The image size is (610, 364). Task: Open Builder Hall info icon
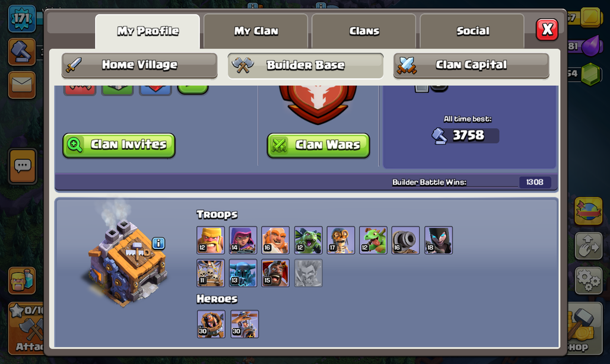point(158,244)
